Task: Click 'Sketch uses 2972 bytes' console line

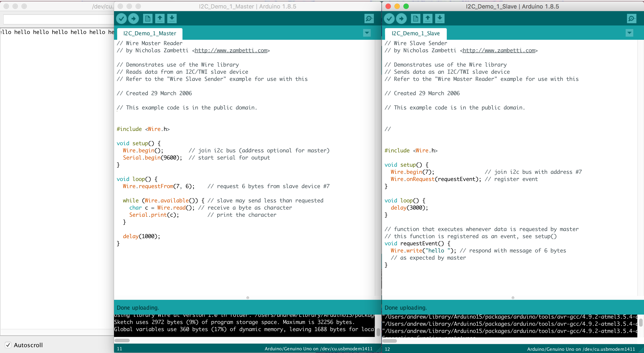Action: point(235,322)
